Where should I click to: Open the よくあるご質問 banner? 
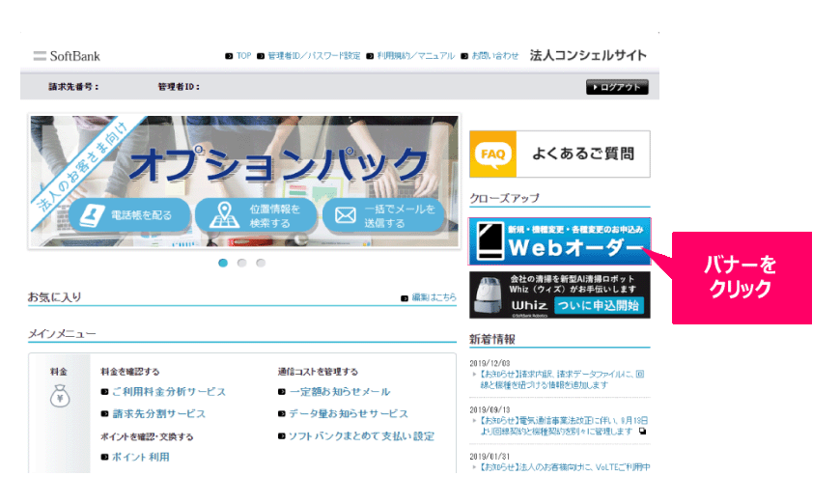[x=560, y=154]
